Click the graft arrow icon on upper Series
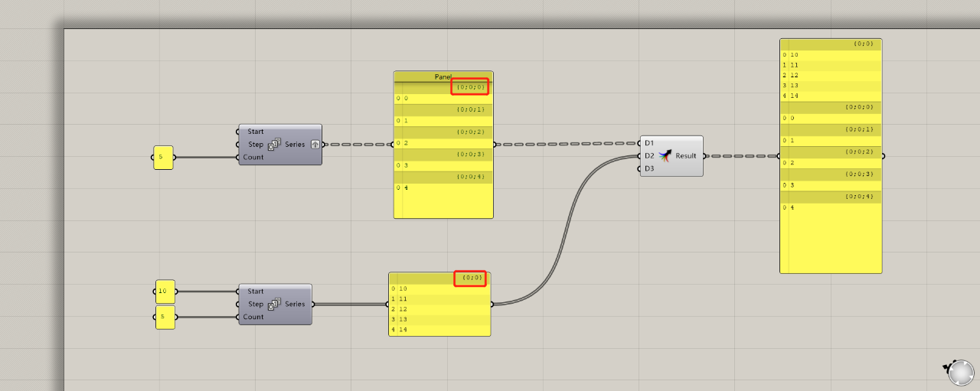Viewport: 980px width, 391px height. [x=315, y=145]
